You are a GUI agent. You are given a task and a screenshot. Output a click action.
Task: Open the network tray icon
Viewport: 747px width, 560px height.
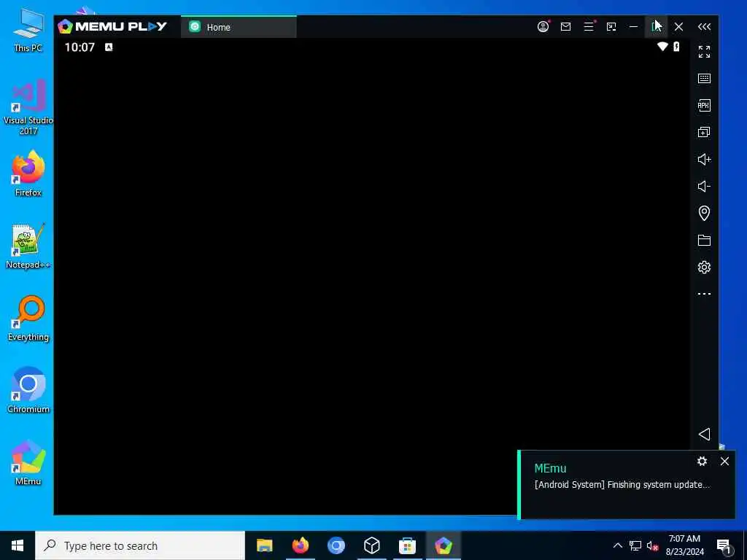[x=635, y=545]
